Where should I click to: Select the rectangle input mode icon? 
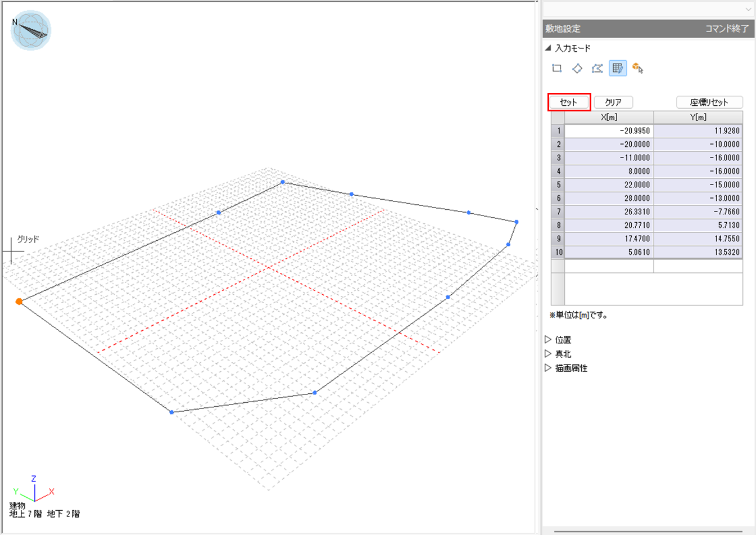point(557,69)
